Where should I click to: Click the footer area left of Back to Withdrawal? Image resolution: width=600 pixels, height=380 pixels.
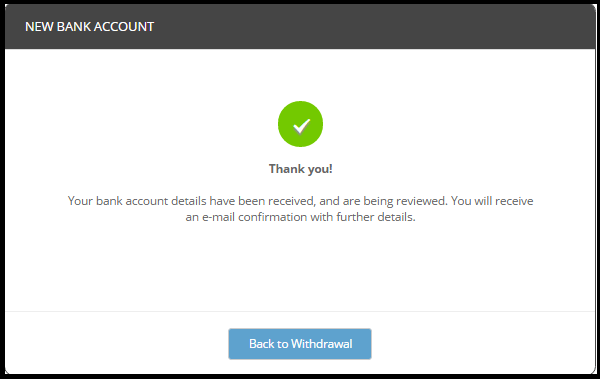[117, 344]
